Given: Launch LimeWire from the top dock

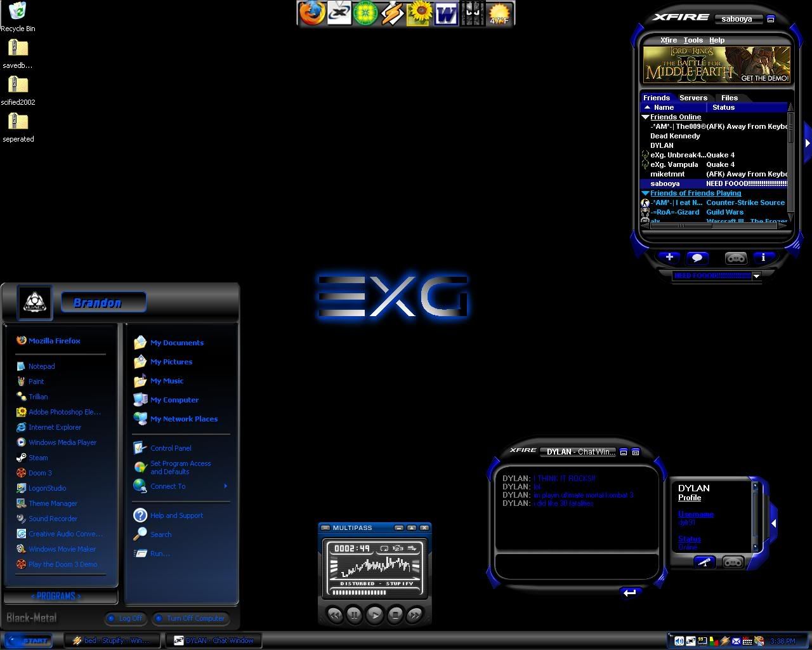Looking at the screenshot, I should point(366,13).
